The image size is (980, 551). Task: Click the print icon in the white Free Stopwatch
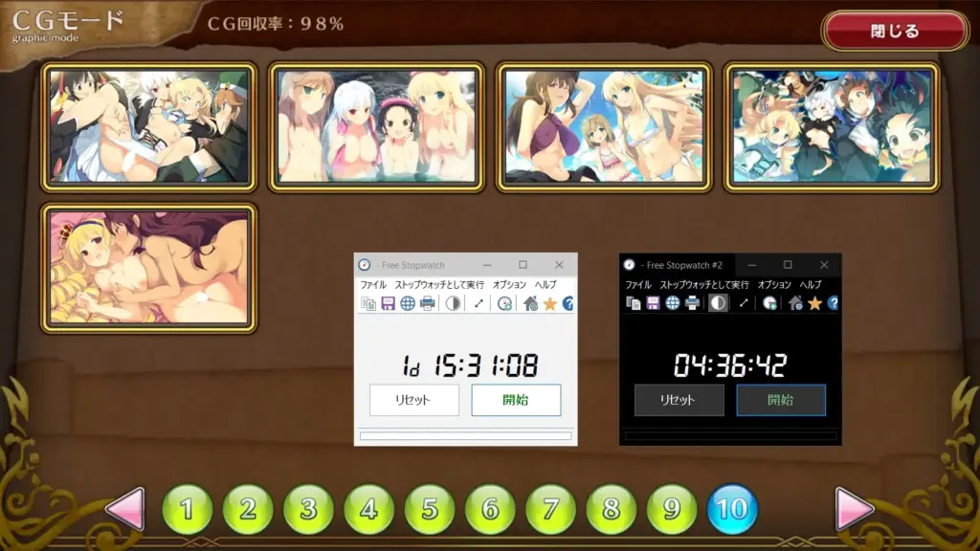point(427,303)
